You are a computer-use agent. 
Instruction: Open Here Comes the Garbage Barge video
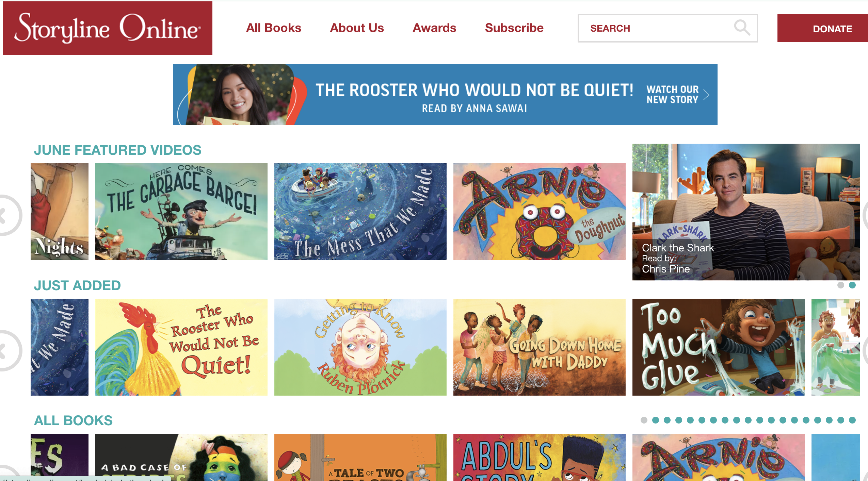[181, 212]
